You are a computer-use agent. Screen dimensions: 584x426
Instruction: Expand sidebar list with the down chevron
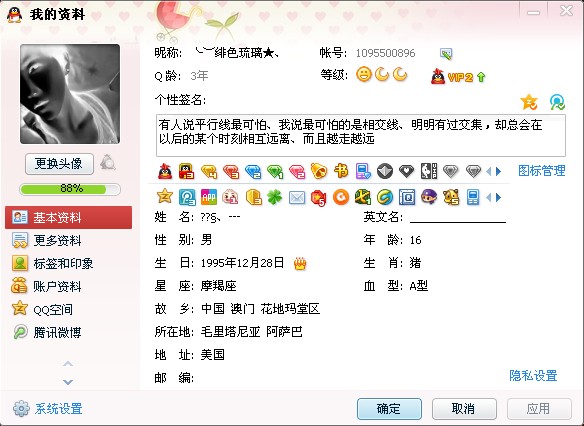click(x=68, y=382)
